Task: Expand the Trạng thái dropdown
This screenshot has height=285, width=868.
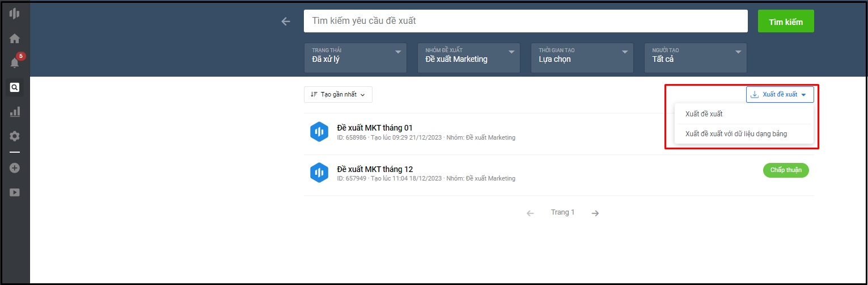Action: tap(355, 58)
